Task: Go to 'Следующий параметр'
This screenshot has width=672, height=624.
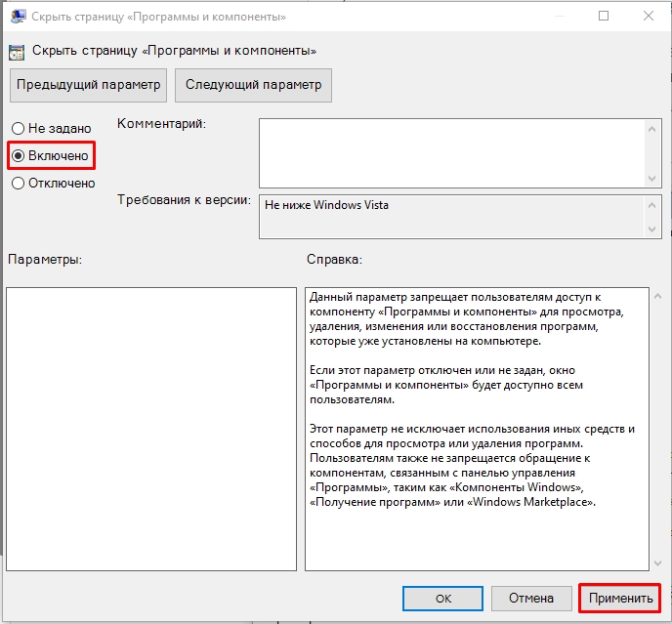Action: (253, 85)
